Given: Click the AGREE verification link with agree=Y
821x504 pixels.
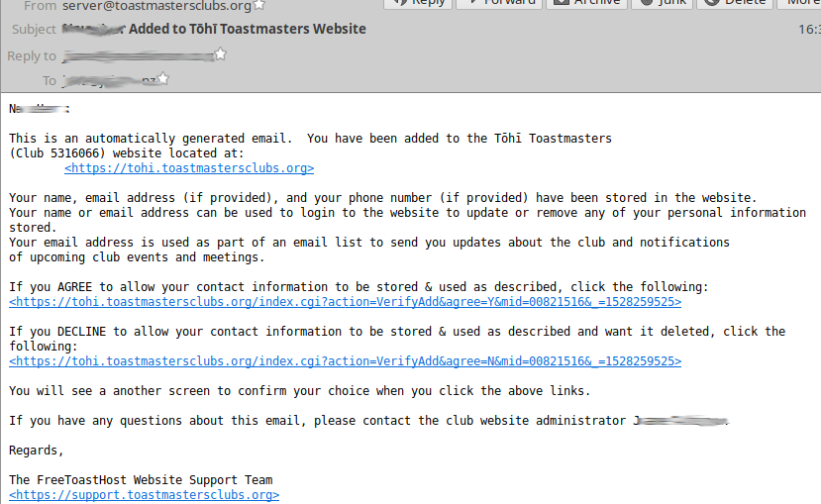Looking at the screenshot, I should pyautogui.click(x=345, y=302).
